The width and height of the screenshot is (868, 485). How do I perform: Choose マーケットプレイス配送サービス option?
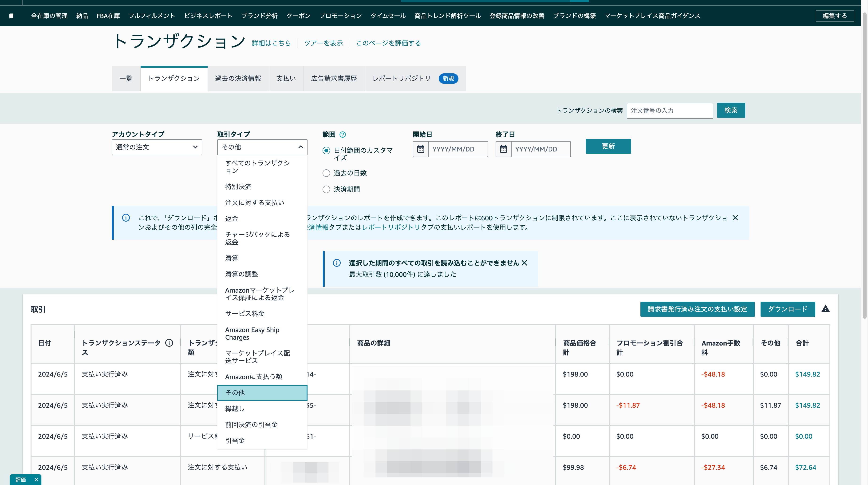click(x=262, y=357)
